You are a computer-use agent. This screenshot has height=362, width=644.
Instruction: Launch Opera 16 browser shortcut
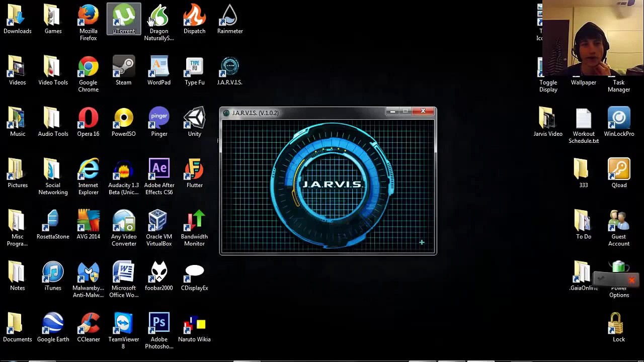point(88,122)
